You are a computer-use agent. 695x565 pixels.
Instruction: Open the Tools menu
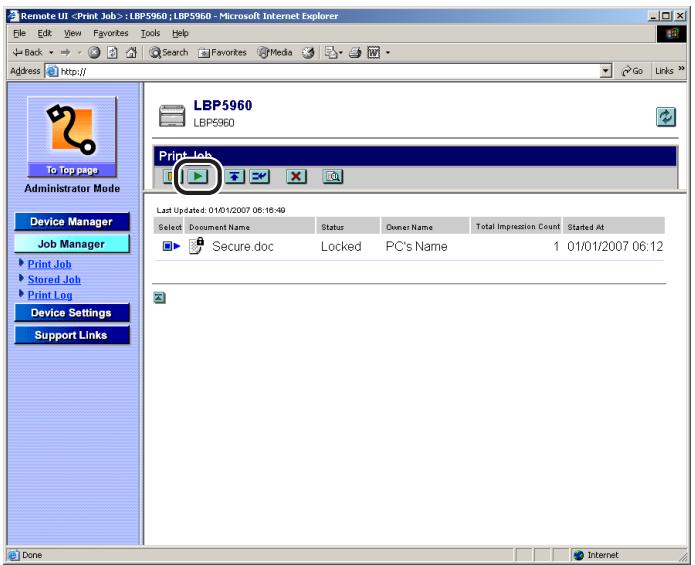pyautogui.click(x=150, y=33)
